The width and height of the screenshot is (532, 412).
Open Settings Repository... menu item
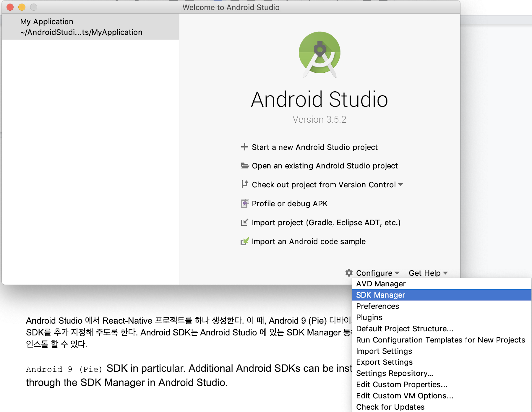442,373
